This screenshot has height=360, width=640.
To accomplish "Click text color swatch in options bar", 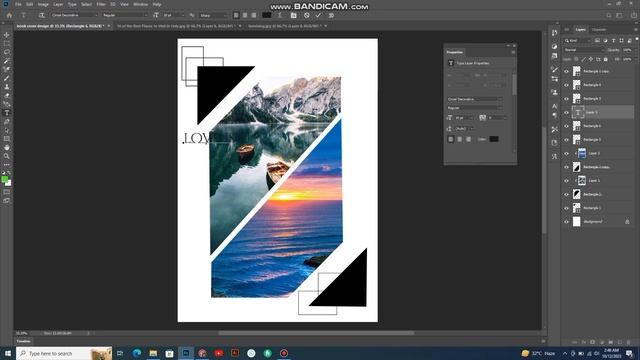I will pos(267,15).
